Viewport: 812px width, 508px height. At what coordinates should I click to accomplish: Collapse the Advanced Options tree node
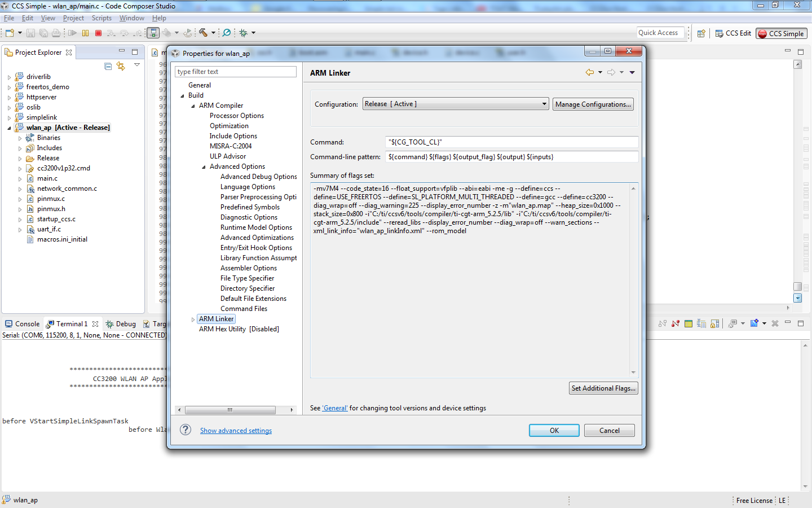coord(204,167)
